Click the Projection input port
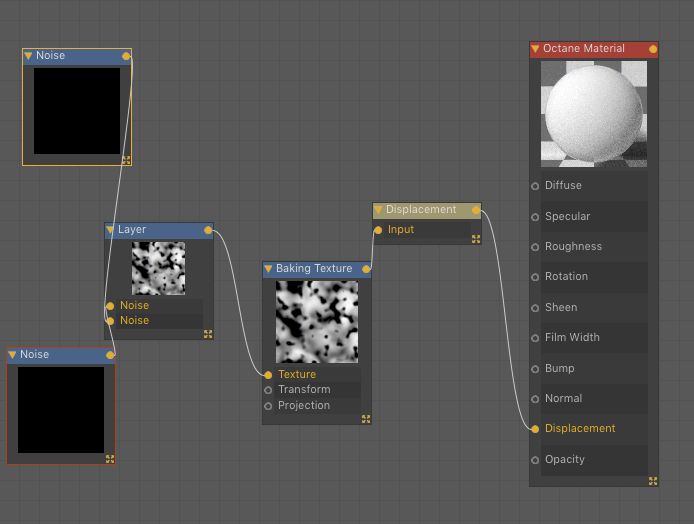 pos(268,406)
